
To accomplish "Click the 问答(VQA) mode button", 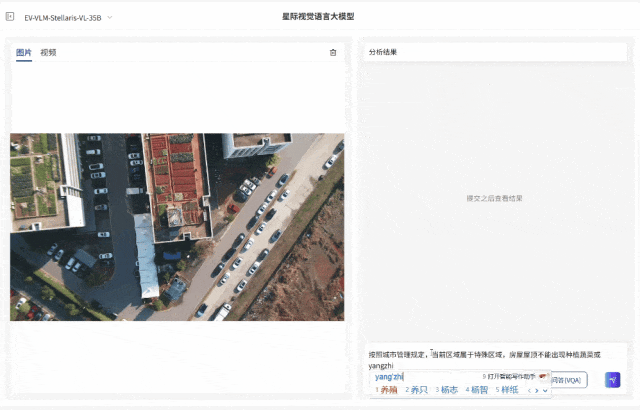I will [568, 380].
